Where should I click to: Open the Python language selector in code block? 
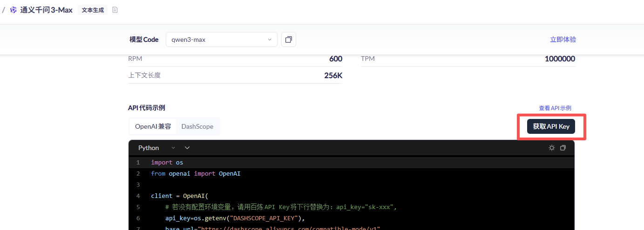156,148
